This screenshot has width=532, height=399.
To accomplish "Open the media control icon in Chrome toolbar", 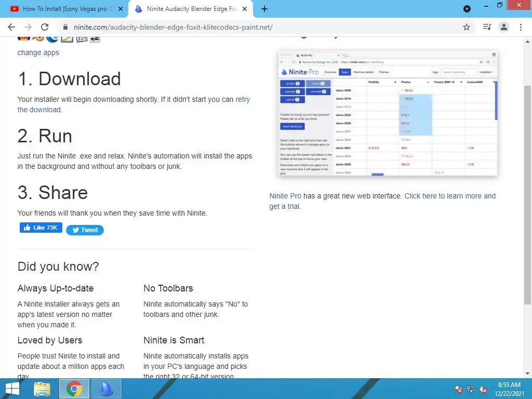I will tap(487, 27).
